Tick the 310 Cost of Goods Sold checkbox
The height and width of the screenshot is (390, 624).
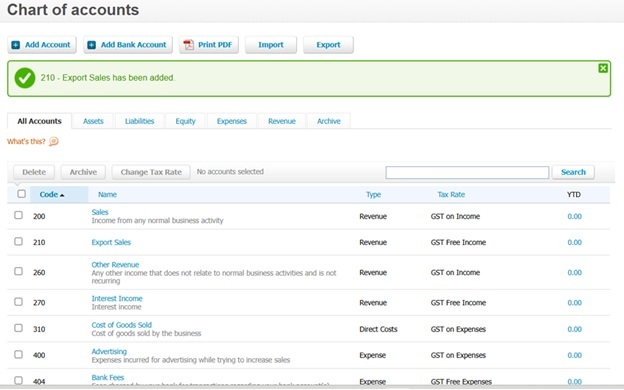click(18, 328)
